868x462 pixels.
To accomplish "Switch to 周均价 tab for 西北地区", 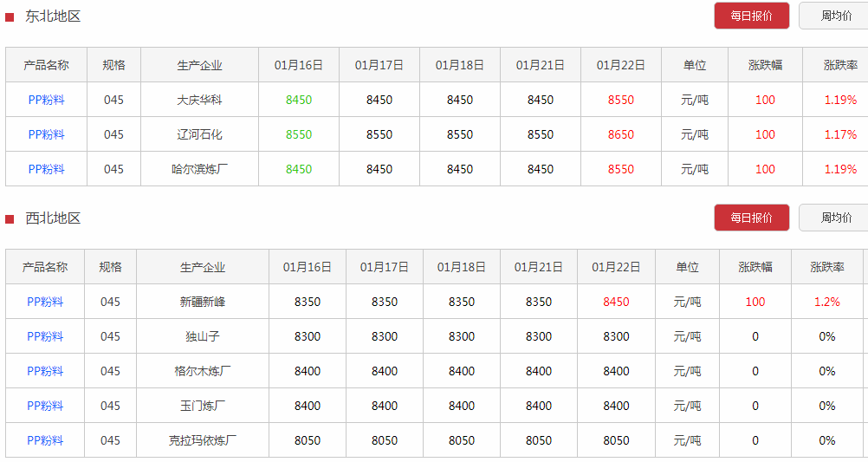I will coord(835,218).
